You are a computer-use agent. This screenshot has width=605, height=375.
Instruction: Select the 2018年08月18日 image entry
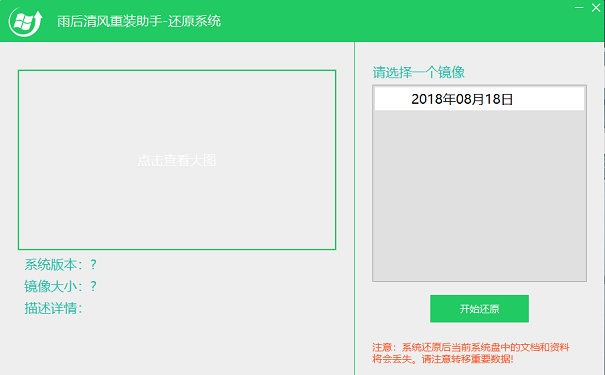(479, 99)
